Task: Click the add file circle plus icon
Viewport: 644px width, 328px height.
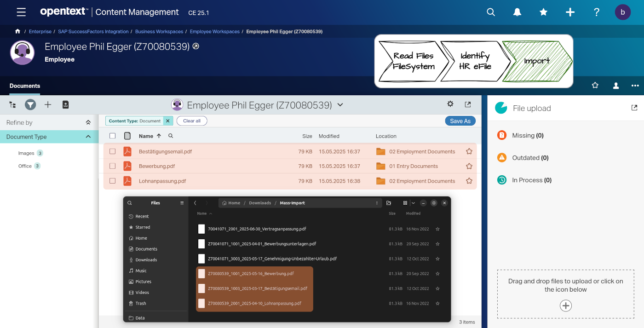Action: tap(565, 305)
